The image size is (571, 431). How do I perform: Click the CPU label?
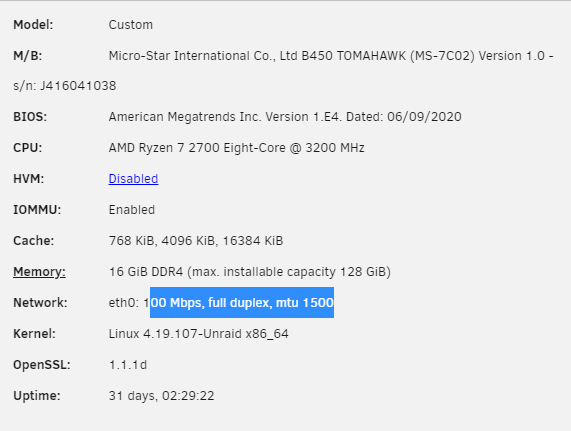pos(28,148)
